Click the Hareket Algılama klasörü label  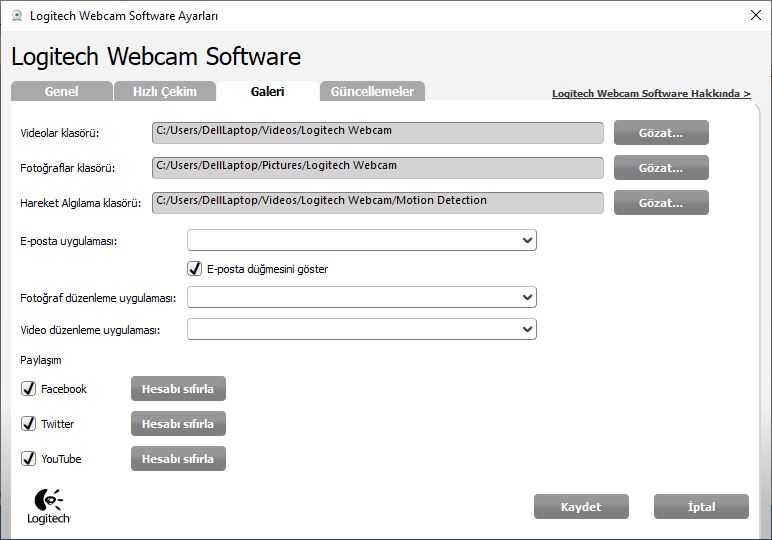[81, 203]
